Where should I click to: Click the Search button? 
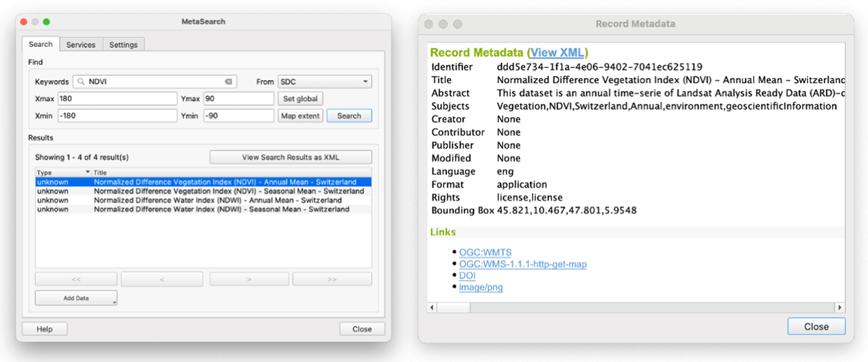[x=349, y=116]
